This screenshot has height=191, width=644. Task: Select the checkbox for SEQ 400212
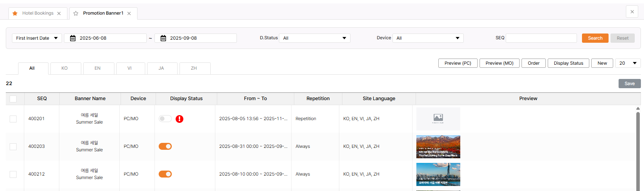pos(13,174)
